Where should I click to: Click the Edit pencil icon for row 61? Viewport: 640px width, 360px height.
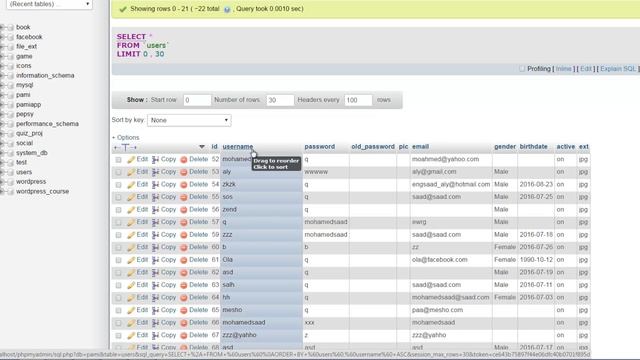[x=131, y=260]
